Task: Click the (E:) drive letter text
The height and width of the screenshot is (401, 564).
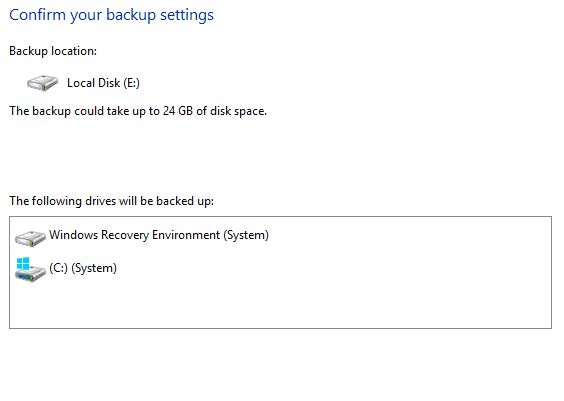Action: [131, 83]
